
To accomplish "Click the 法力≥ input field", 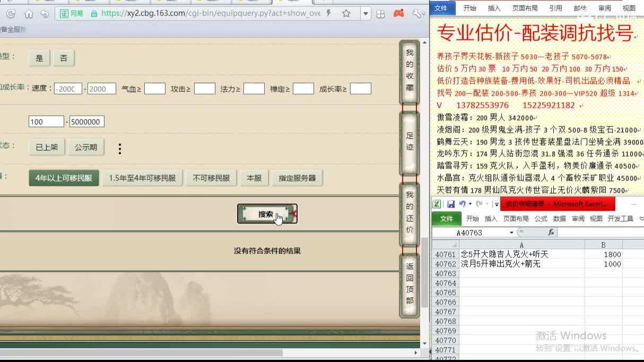I will (x=254, y=89).
